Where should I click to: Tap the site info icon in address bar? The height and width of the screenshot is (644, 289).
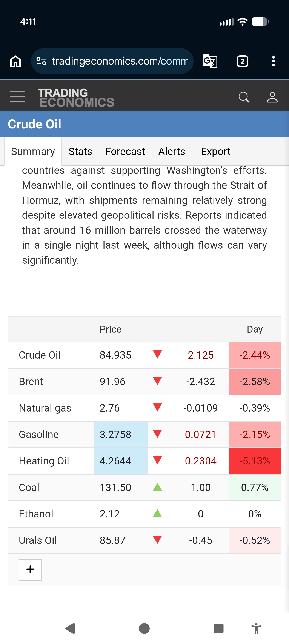point(41,61)
